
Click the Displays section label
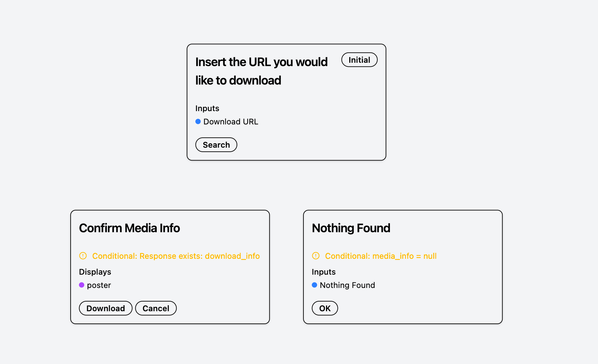[x=95, y=272]
